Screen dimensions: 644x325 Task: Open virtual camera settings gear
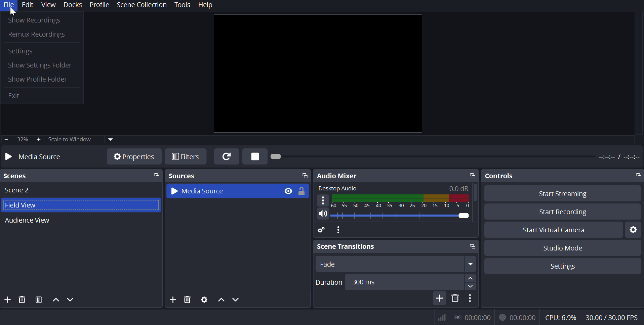[633, 230]
